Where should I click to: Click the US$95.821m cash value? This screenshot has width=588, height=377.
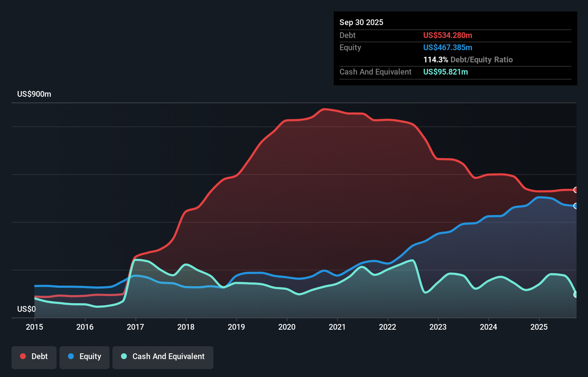pos(445,72)
